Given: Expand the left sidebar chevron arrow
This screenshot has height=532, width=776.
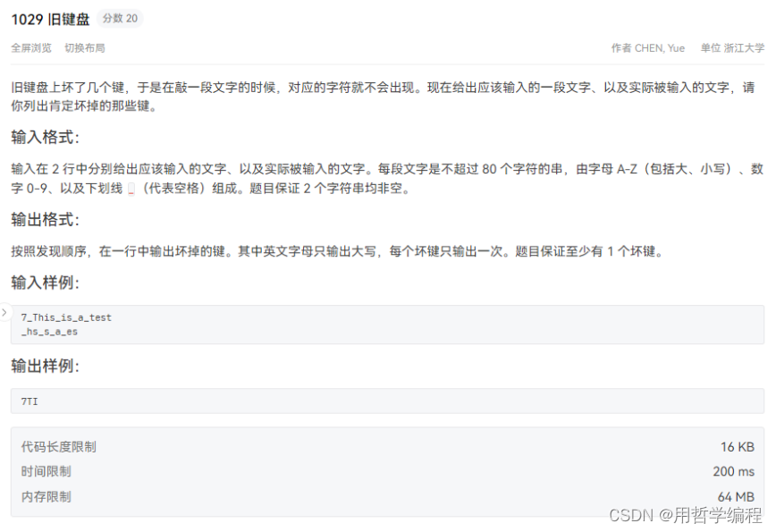Looking at the screenshot, I should pos(4,312).
